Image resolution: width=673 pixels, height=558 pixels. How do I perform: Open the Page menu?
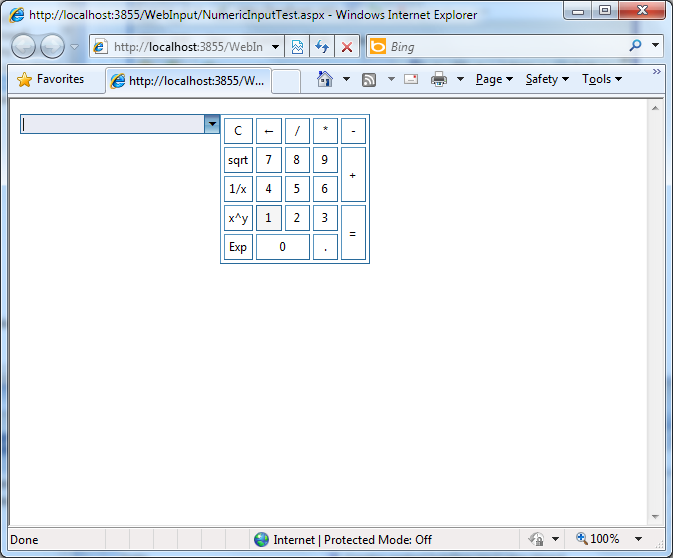pos(494,80)
